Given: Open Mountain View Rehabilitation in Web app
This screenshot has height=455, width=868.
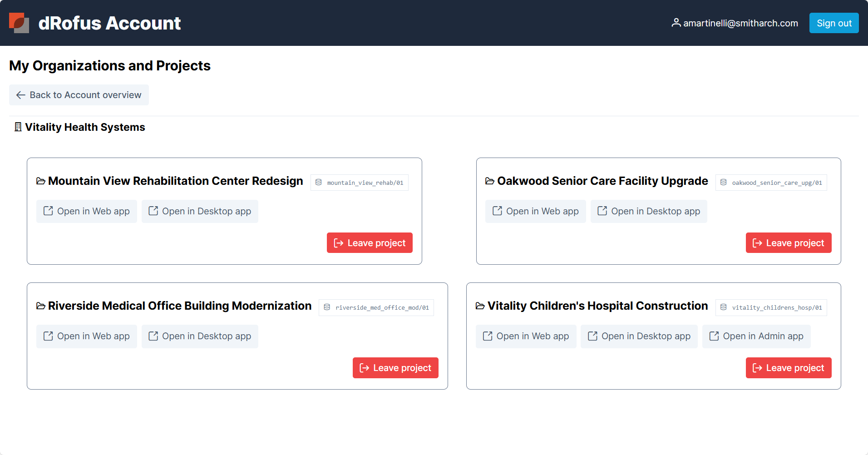Looking at the screenshot, I should 87,211.
